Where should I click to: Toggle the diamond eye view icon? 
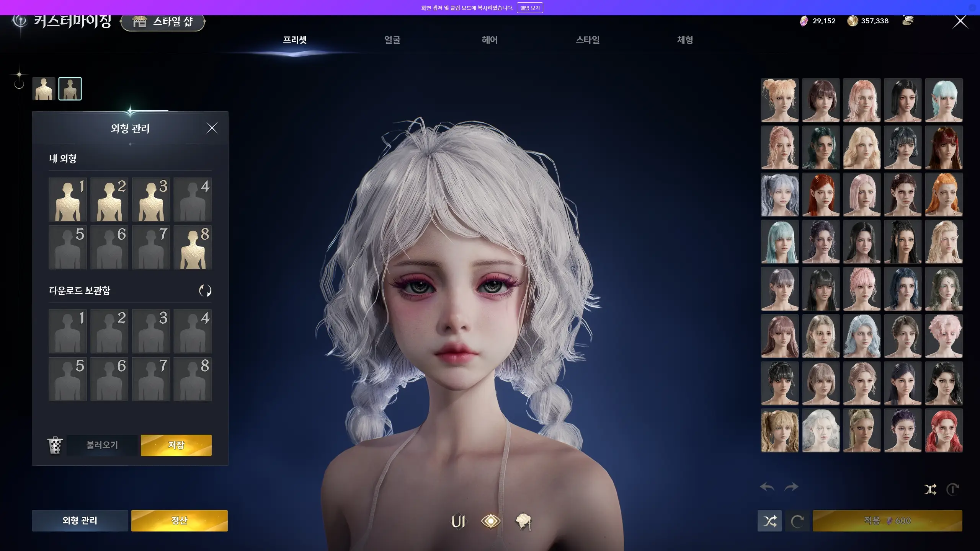[x=491, y=521]
